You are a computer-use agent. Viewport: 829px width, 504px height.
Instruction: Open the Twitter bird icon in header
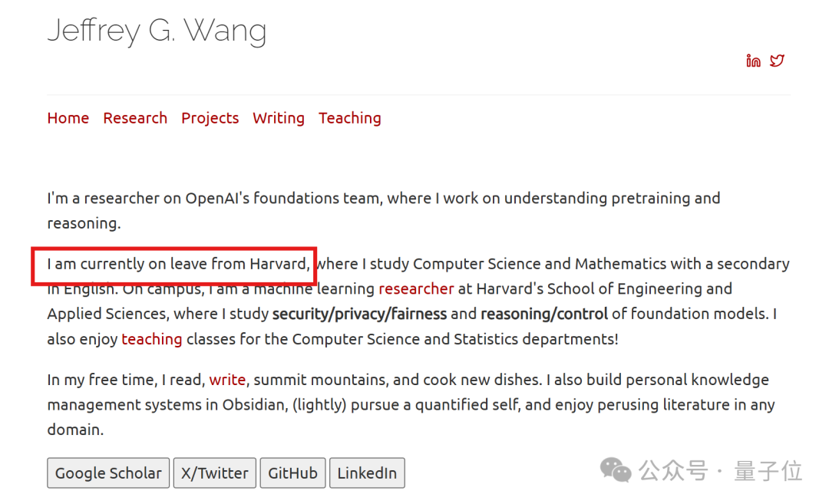tap(777, 61)
